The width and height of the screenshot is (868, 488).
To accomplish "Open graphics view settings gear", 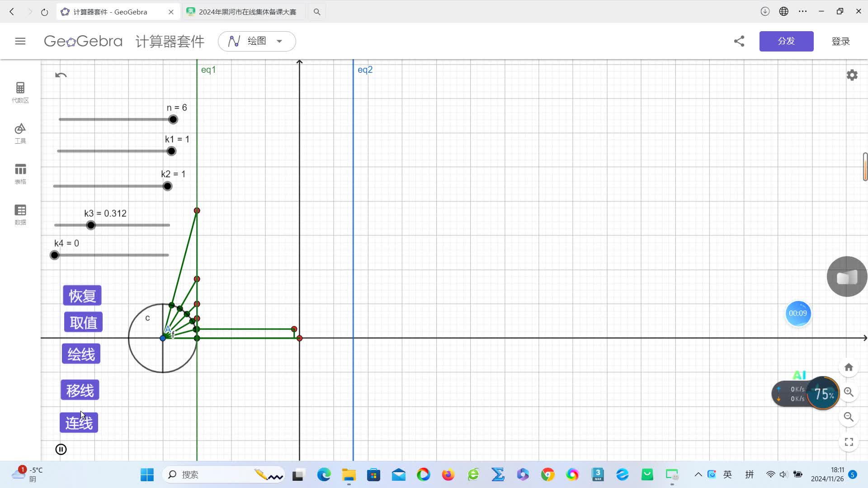I will 852,75.
